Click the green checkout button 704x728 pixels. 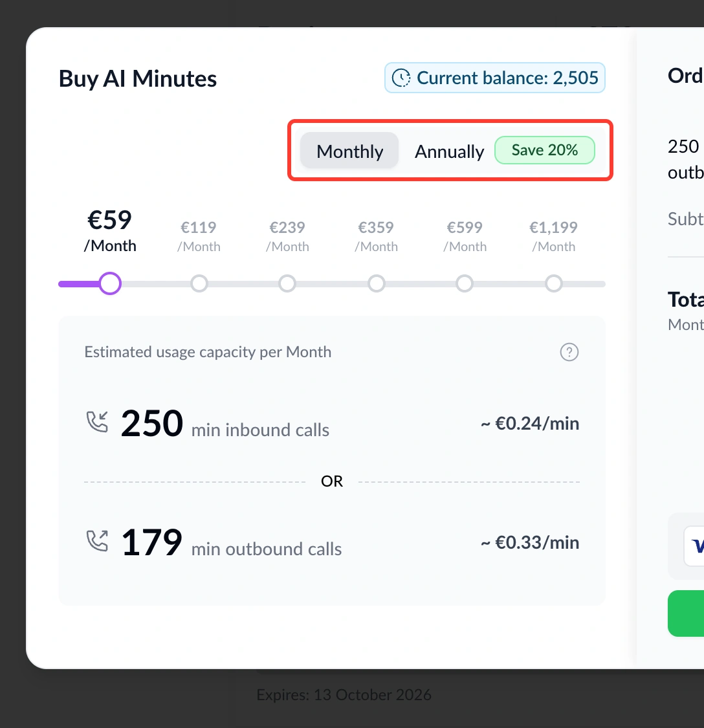(686, 613)
